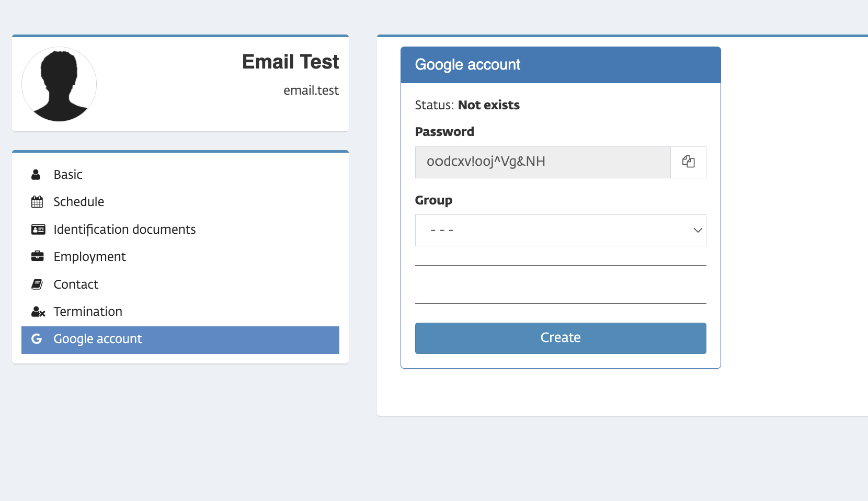Click the 'Email Test' name heading
Screen dimensions: 868x501
[x=290, y=62]
